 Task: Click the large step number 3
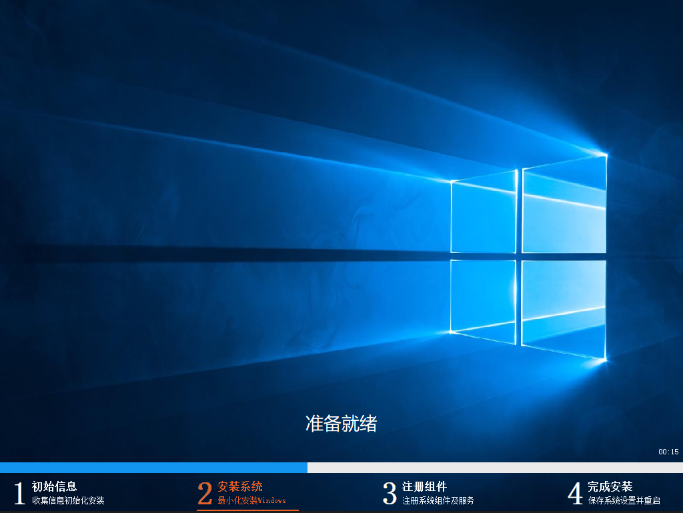click(x=389, y=493)
